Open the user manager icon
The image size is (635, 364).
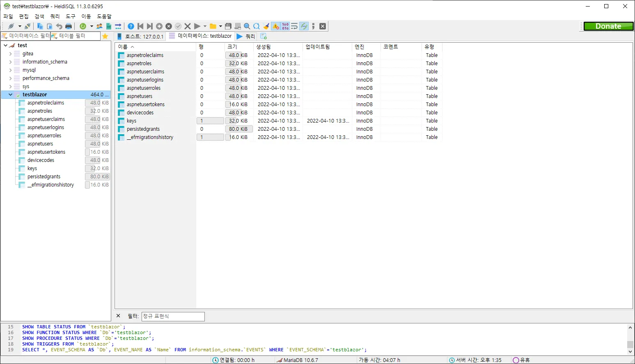(99, 26)
